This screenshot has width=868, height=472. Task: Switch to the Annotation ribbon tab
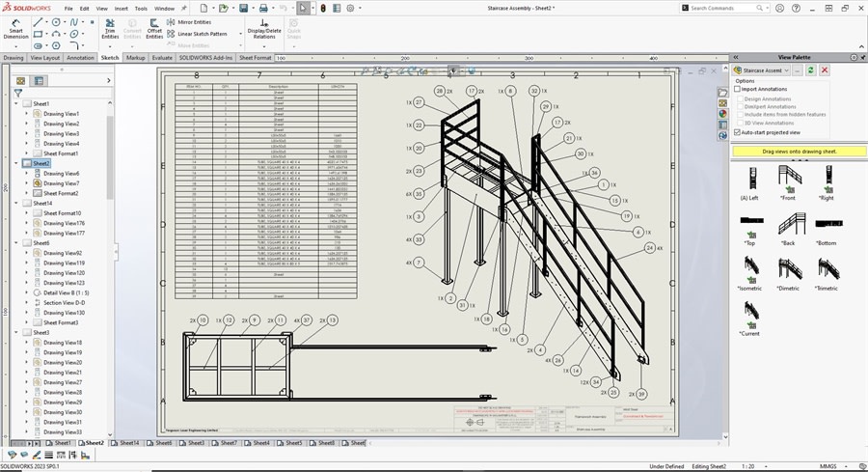[80, 58]
